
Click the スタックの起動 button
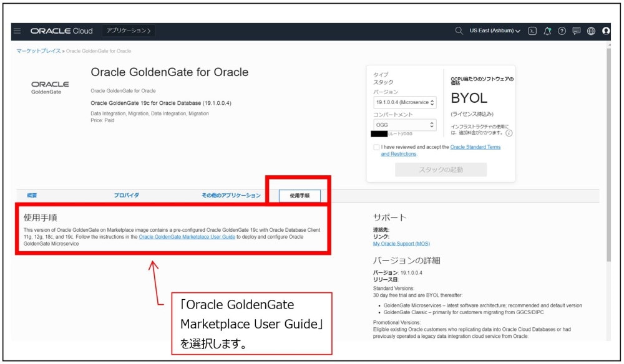(441, 170)
